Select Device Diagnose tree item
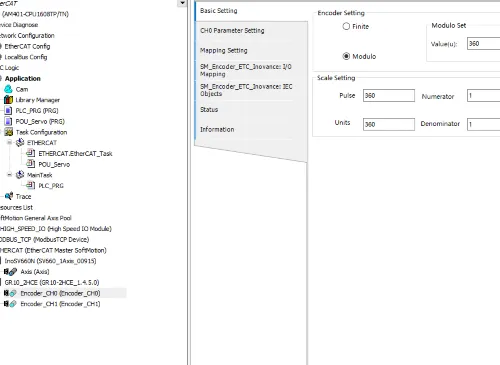The width and height of the screenshot is (500, 365). pos(19,25)
